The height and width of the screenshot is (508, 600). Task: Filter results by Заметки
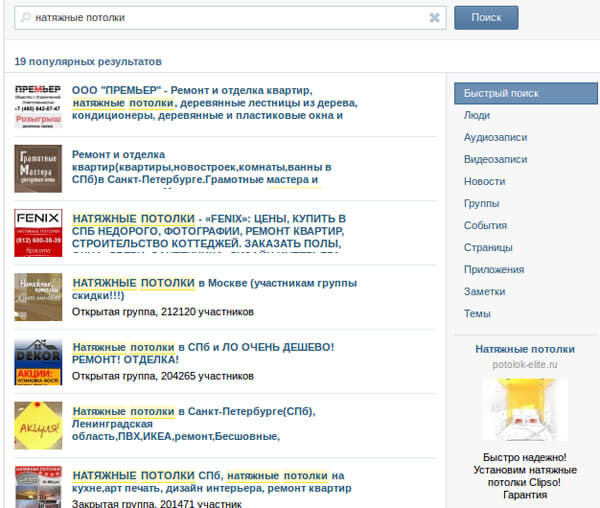click(484, 291)
